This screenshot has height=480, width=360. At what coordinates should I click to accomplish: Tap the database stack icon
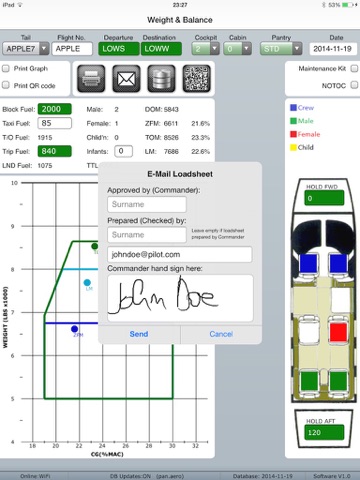coord(161,79)
